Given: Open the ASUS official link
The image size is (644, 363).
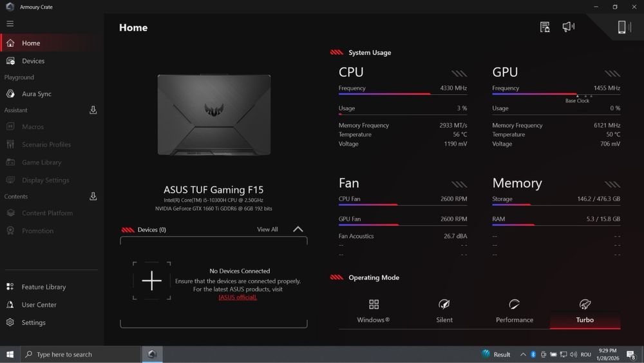Looking at the screenshot, I should tap(238, 297).
